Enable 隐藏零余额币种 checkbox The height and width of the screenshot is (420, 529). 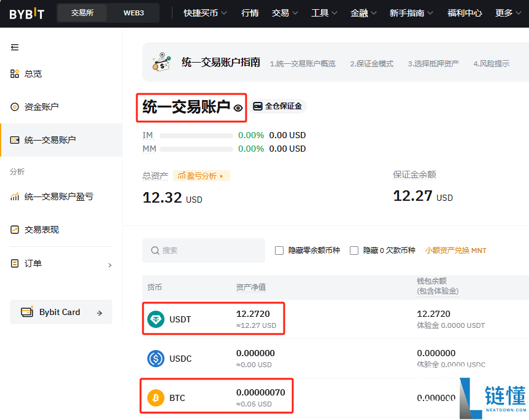point(279,251)
